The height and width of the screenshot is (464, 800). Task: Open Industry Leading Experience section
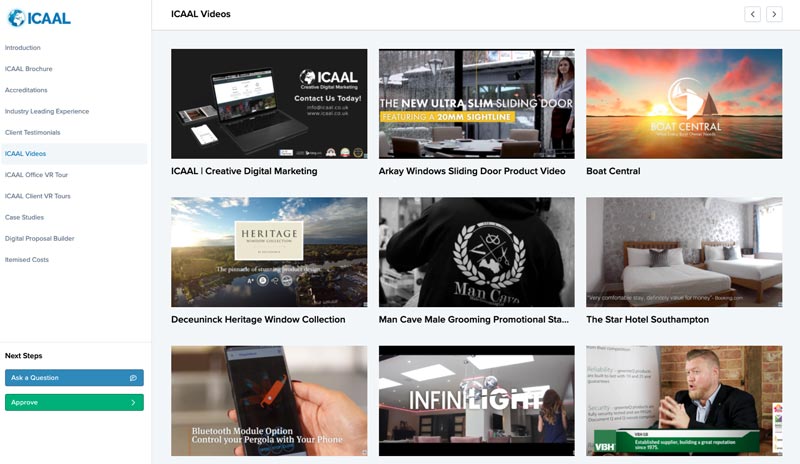47,111
